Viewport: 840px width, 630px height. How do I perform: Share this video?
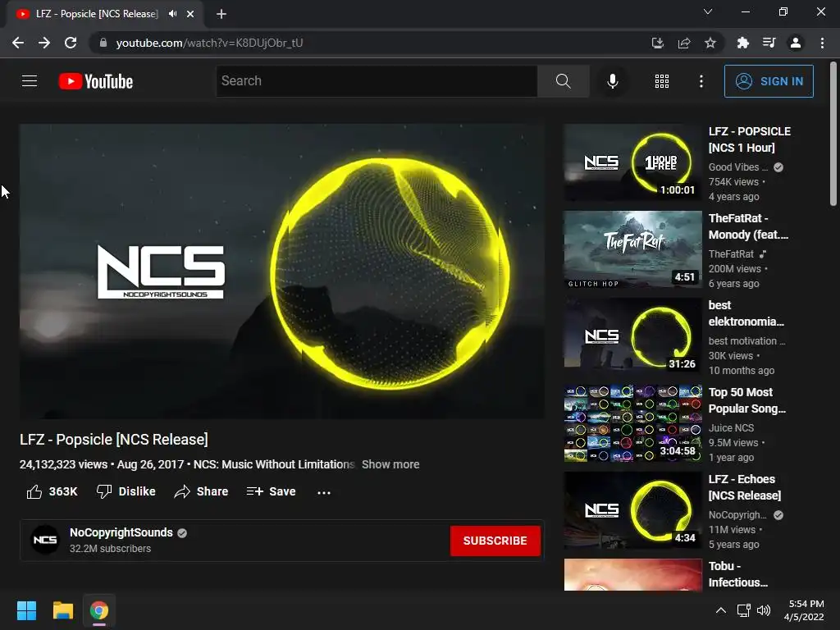[202, 491]
